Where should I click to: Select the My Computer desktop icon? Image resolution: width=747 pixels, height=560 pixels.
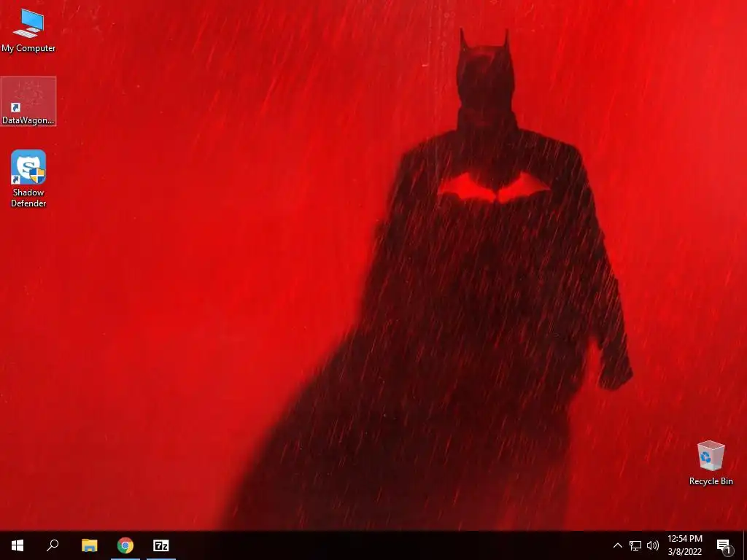(x=28, y=30)
